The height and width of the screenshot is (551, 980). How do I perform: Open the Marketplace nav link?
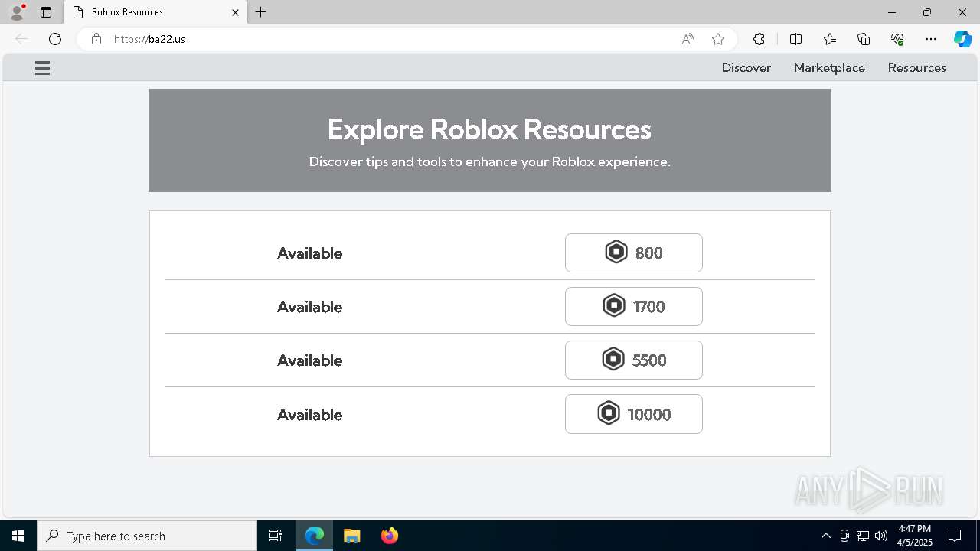coord(829,67)
